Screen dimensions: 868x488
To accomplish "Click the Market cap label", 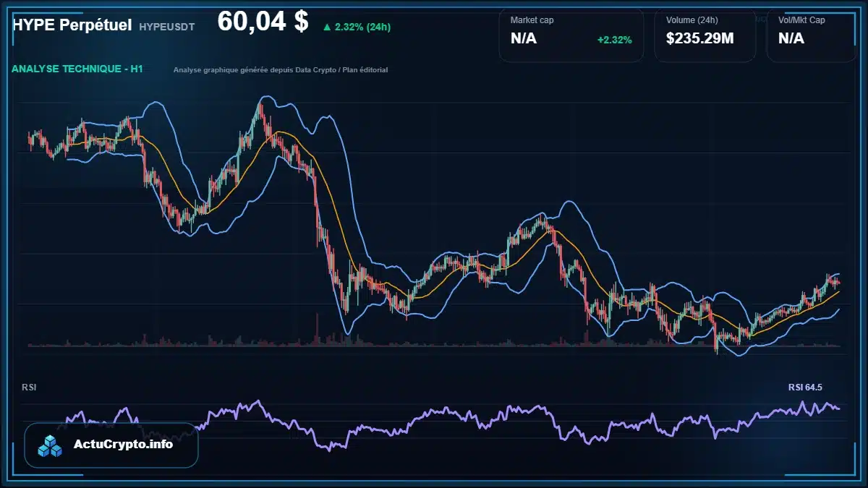I will click(532, 20).
